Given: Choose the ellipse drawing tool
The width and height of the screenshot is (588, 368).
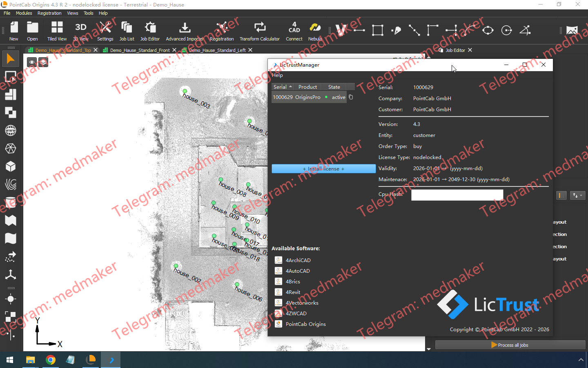Looking at the screenshot, I should click(x=488, y=30).
